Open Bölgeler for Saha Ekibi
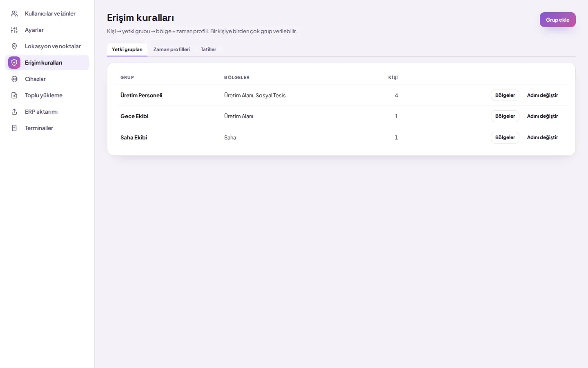The height and width of the screenshot is (368, 588). point(505,137)
